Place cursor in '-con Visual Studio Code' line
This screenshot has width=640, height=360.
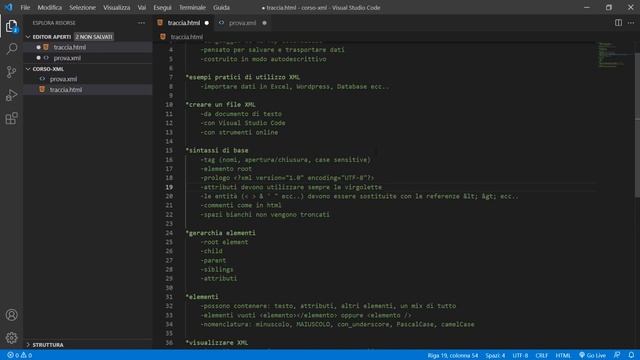[242, 123]
